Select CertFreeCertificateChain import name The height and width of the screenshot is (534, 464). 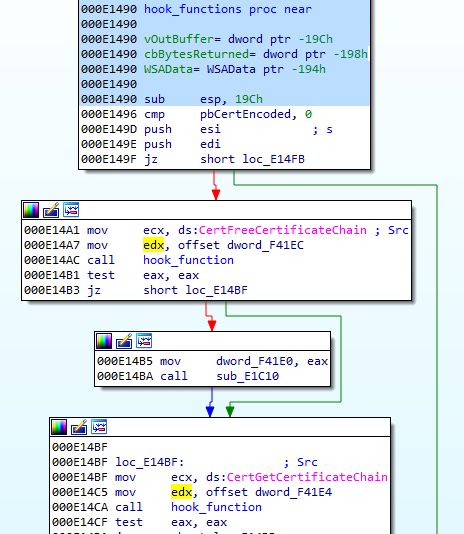[283, 230]
